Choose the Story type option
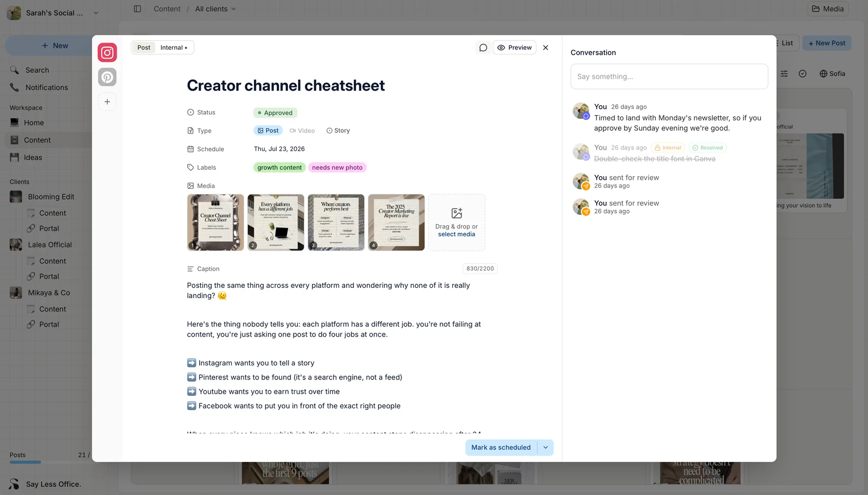The width and height of the screenshot is (868, 495). 338,131
